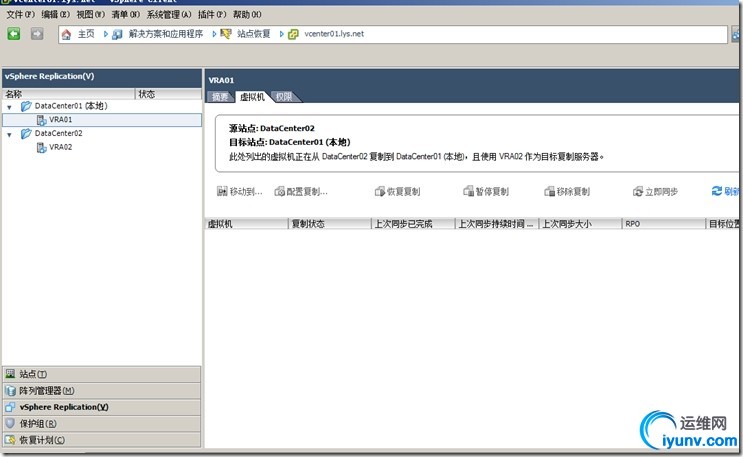Switch to the 虚拟机 tab
743x457 pixels.
click(252, 97)
